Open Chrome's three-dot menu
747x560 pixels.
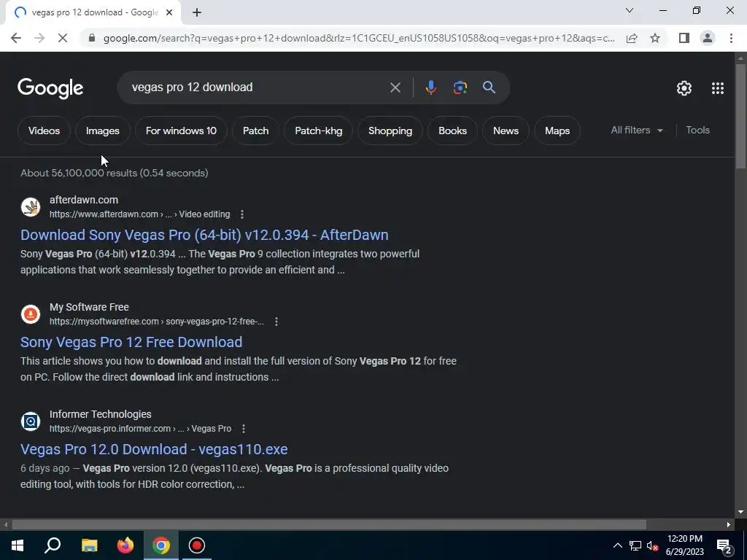pos(731,38)
